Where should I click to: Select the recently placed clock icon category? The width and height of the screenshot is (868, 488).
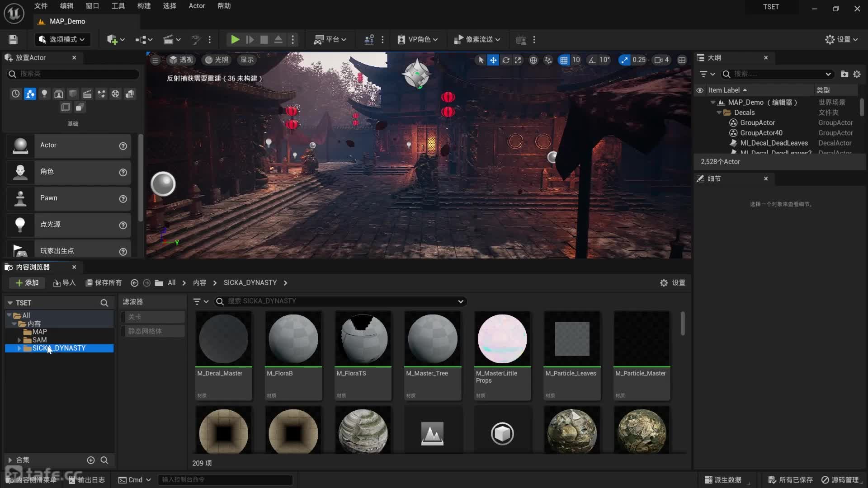click(16, 94)
